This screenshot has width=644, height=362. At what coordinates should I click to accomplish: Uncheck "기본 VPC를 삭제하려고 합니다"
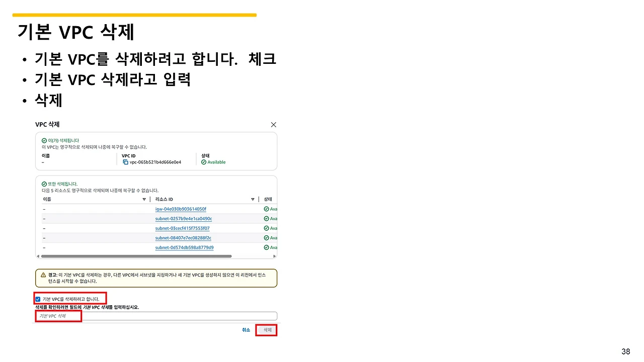[38, 298]
